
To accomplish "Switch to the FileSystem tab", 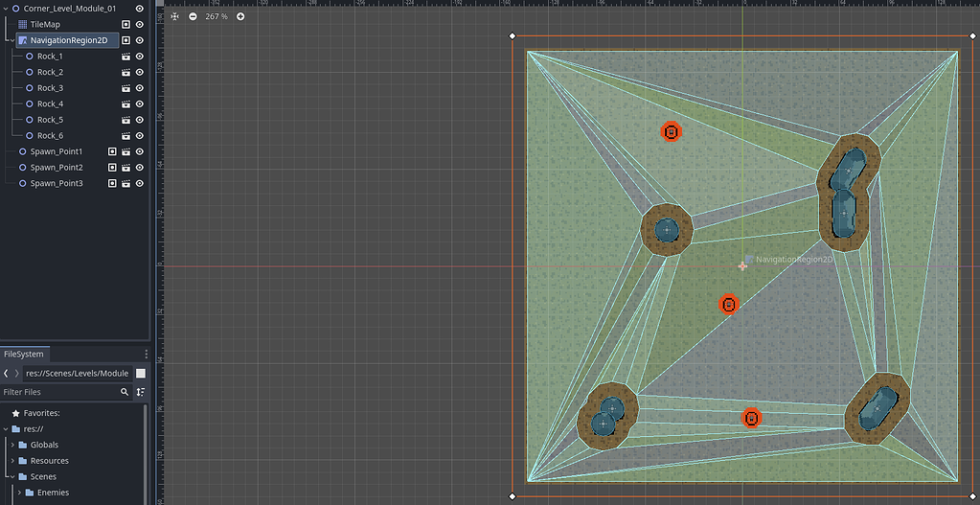I will pos(24,354).
